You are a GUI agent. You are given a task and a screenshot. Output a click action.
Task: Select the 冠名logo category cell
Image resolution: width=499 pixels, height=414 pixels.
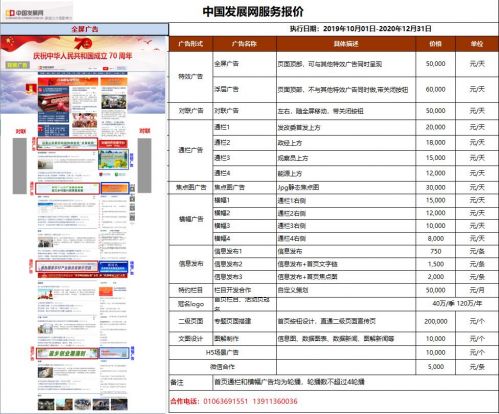tap(191, 304)
